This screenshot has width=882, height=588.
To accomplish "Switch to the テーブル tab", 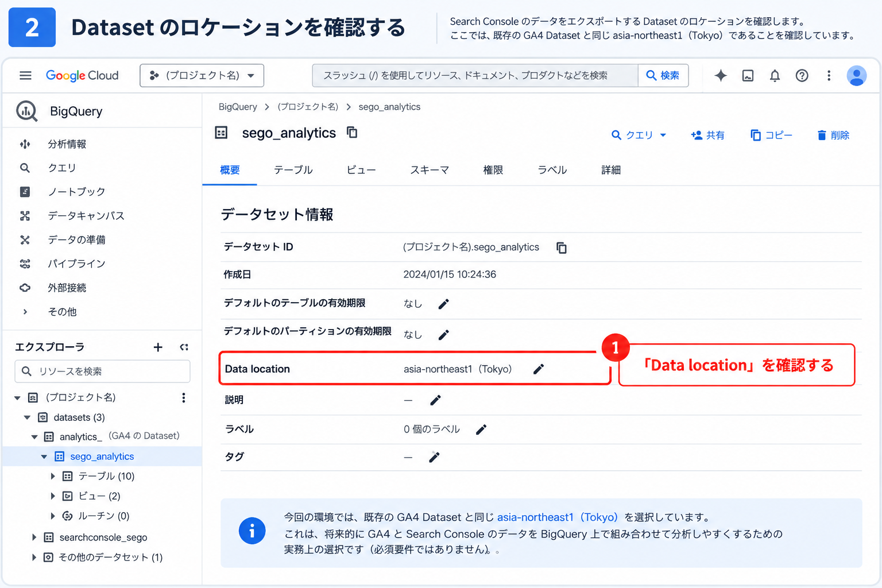I will [x=293, y=170].
